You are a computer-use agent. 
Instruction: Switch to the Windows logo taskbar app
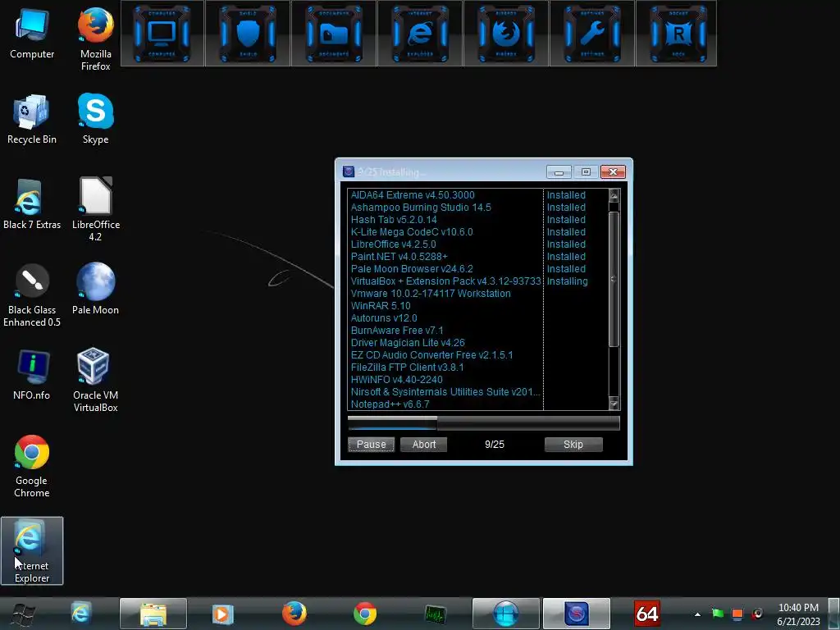pos(505,614)
